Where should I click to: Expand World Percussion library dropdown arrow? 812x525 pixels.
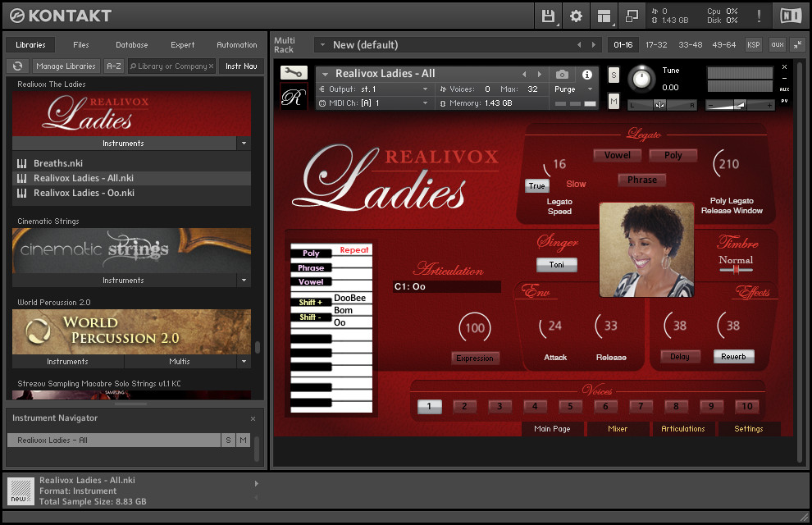[x=244, y=362]
